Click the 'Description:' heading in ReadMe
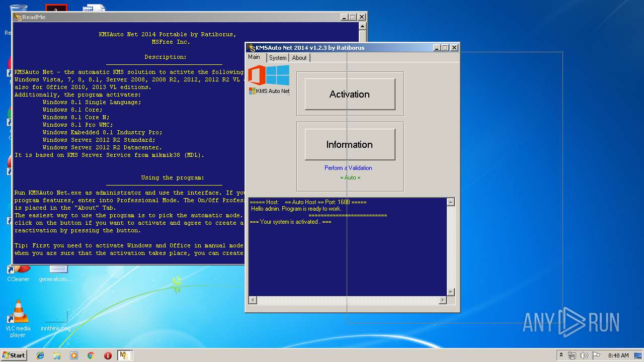Viewport: 644px width, 362px height. (x=166, y=57)
